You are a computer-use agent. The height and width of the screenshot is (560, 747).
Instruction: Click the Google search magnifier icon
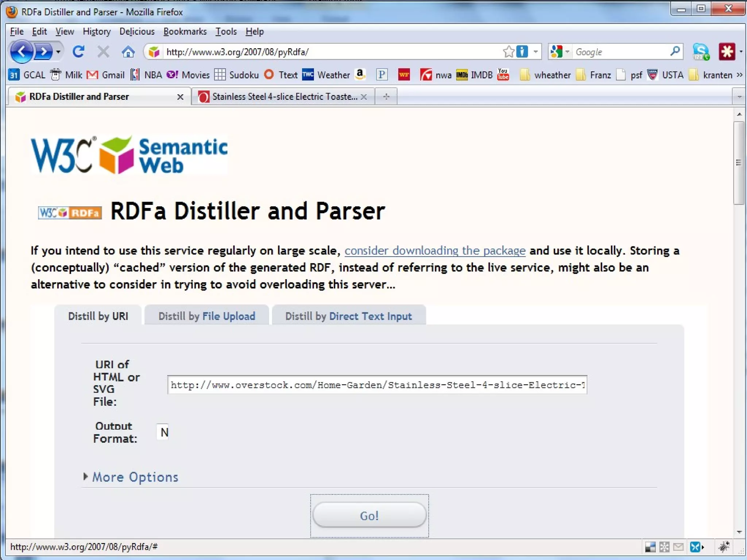[x=675, y=52]
